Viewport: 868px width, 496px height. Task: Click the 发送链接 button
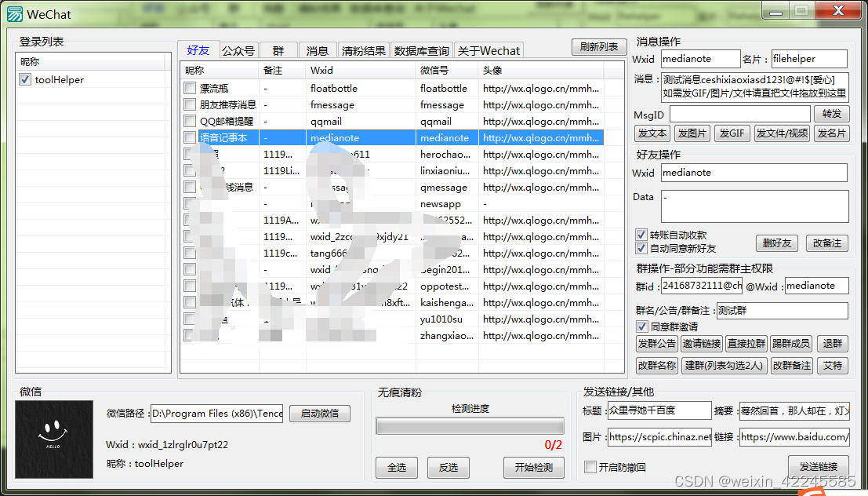pyautogui.click(x=819, y=466)
